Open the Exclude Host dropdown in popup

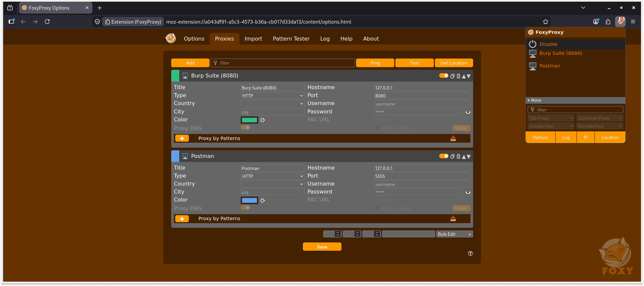pyautogui.click(x=599, y=126)
